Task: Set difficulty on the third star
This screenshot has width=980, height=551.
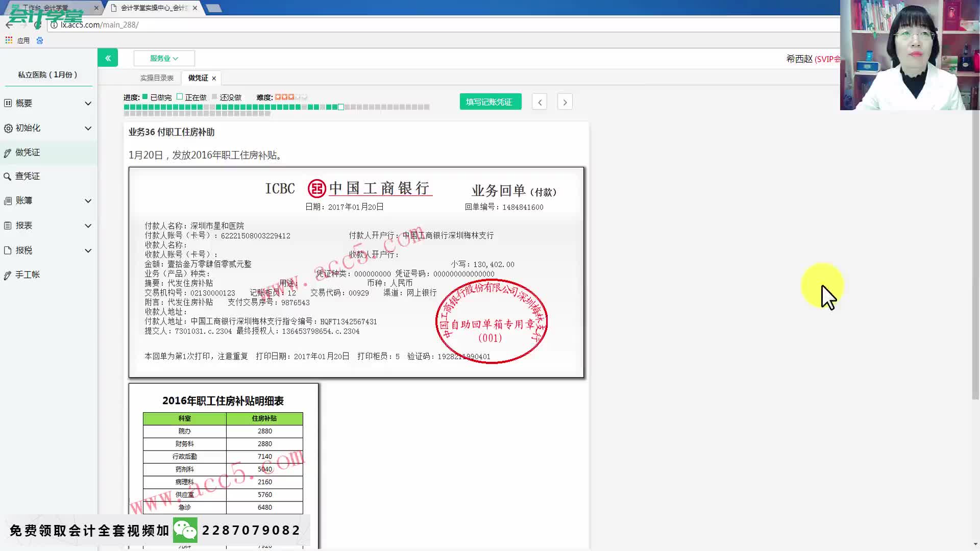Action: click(291, 96)
